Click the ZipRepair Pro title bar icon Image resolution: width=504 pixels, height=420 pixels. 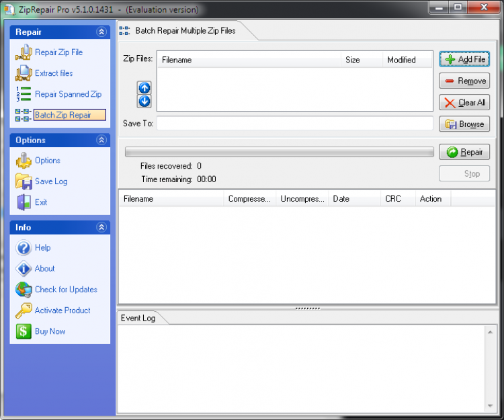coord(9,9)
